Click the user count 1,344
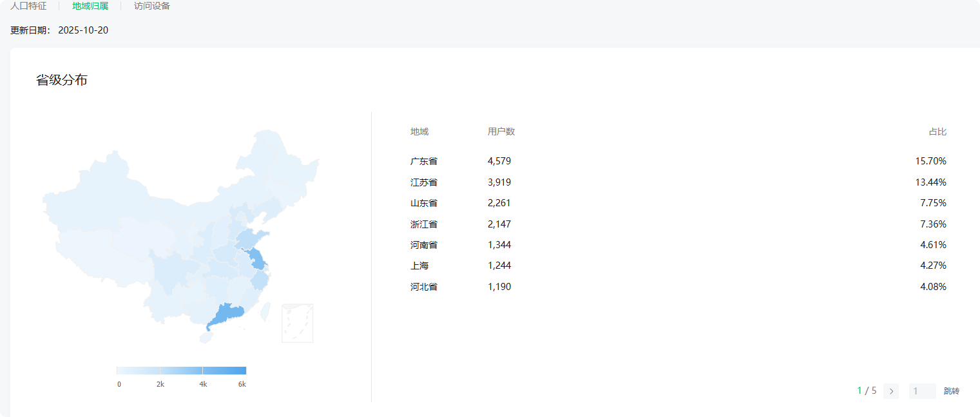Screen dimensions: 980x417 click(x=499, y=245)
